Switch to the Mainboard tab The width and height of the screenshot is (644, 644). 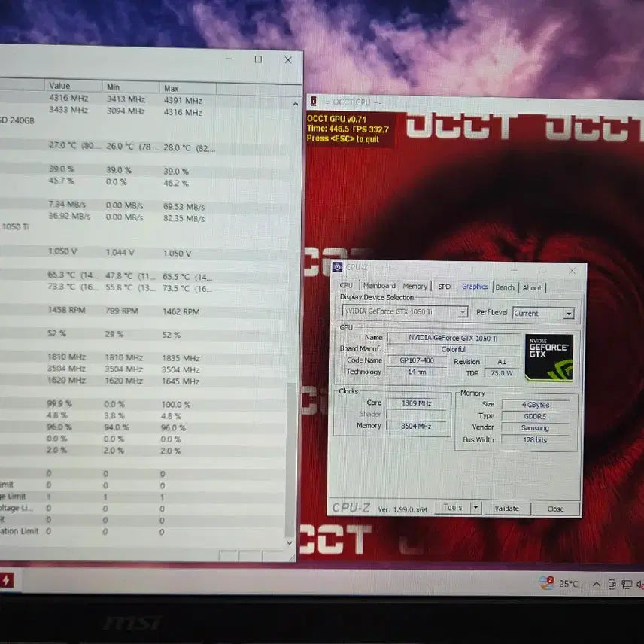point(379,285)
